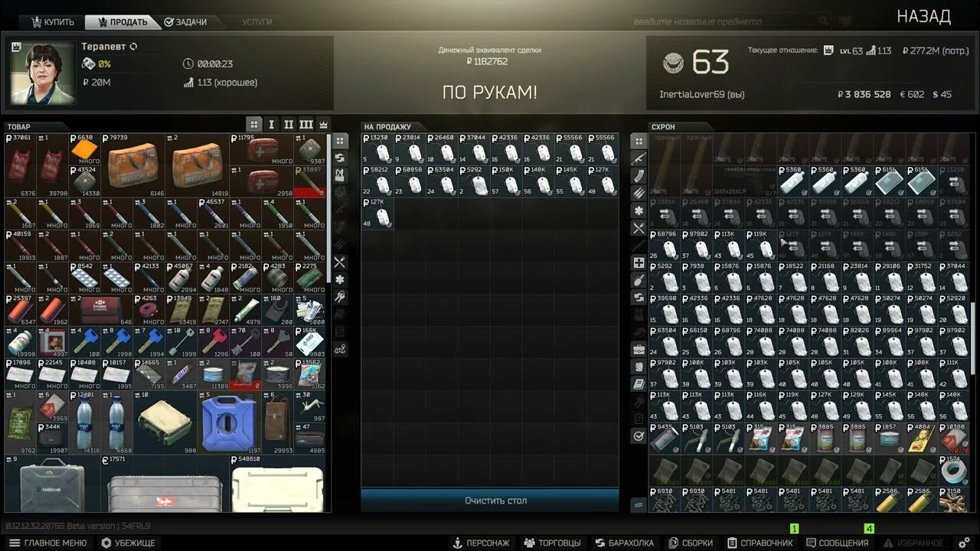The width and height of the screenshot is (980, 551).
Task: Toggle crown max loyalty filter
Action: (323, 124)
